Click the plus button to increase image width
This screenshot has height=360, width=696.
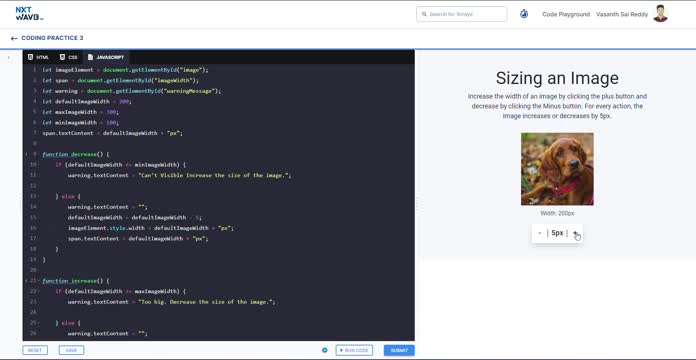coord(575,233)
